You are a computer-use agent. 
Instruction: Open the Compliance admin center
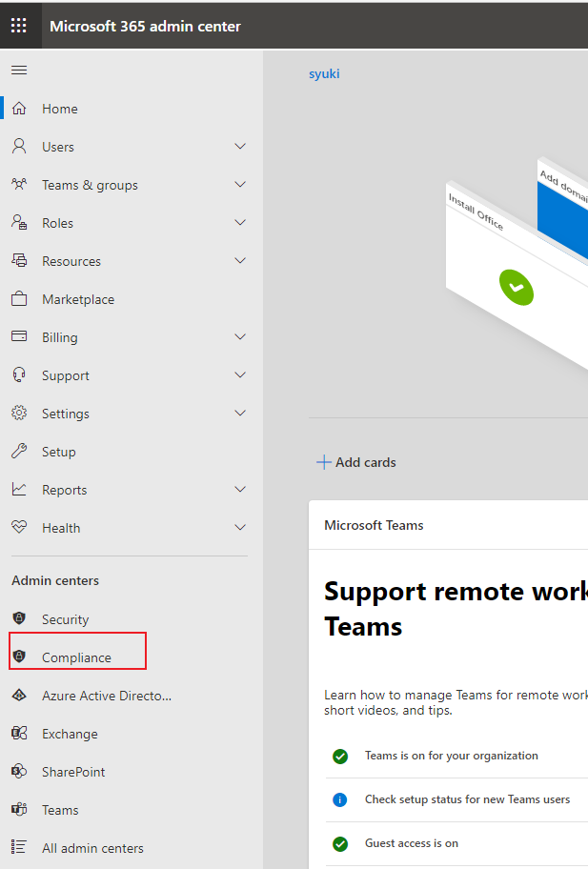pos(76,657)
